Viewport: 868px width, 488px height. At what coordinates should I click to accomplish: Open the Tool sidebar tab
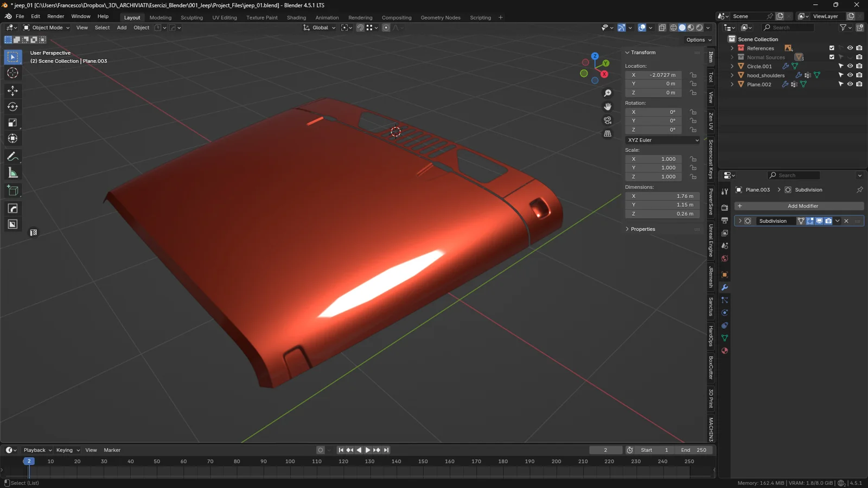click(711, 78)
